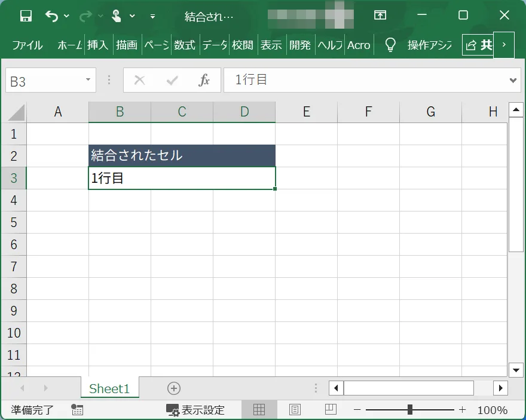
Task: Switch to Page Layout view
Action: click(x=295, y=409)
